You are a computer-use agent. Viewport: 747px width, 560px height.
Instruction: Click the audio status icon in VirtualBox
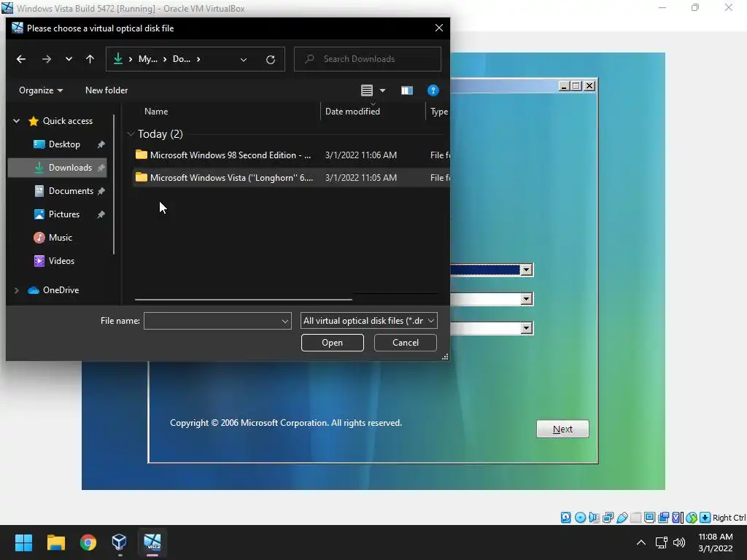[x=594, y=518]
